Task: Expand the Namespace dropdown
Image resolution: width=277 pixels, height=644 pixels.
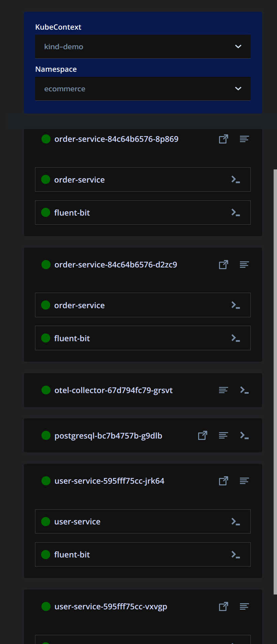Action: [143, 89]
